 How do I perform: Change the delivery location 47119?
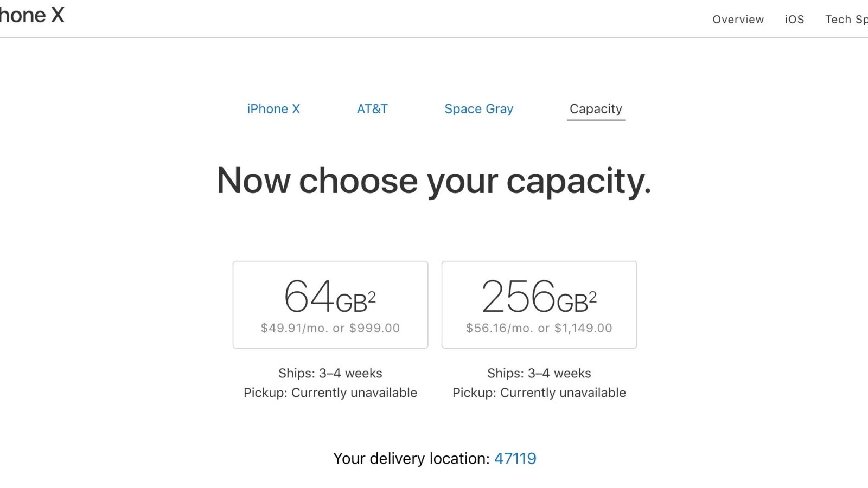click(x=515, y=458)
